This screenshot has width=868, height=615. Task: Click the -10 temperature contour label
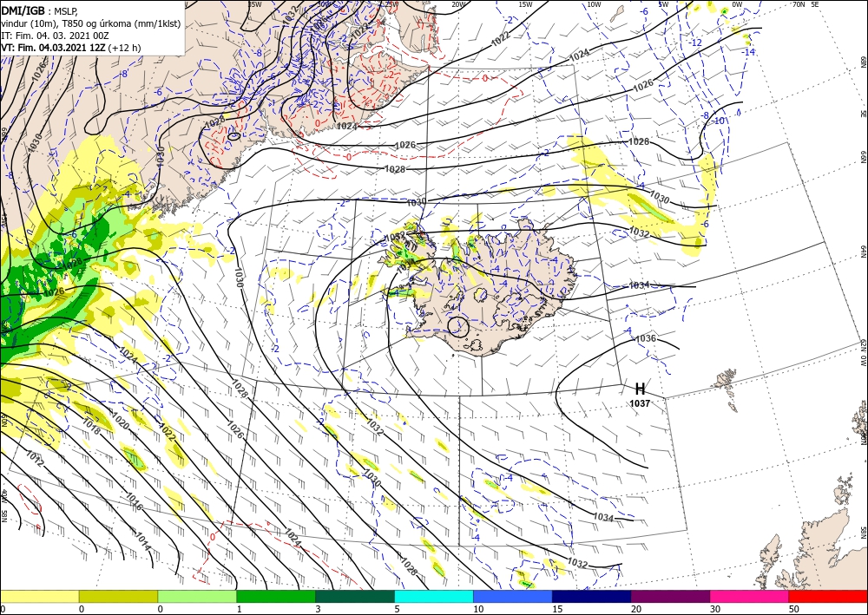coord(719,121)
